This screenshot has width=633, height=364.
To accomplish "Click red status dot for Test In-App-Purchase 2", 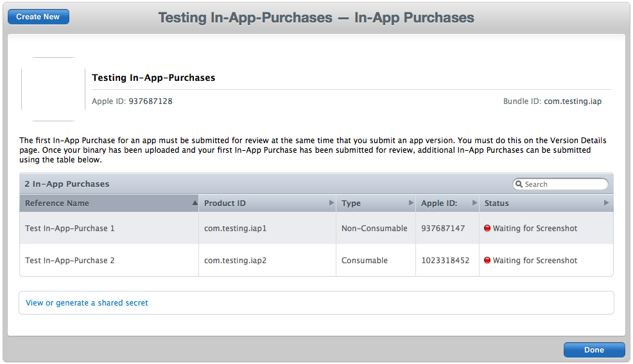I will (x=487, y=260).
